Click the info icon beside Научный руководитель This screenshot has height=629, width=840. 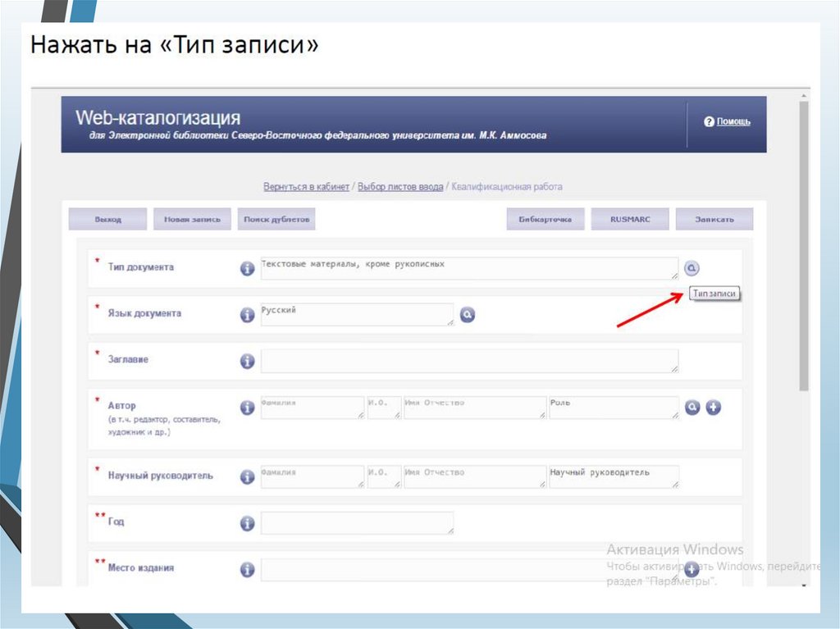pyautogui.click(x=247, y=476)
